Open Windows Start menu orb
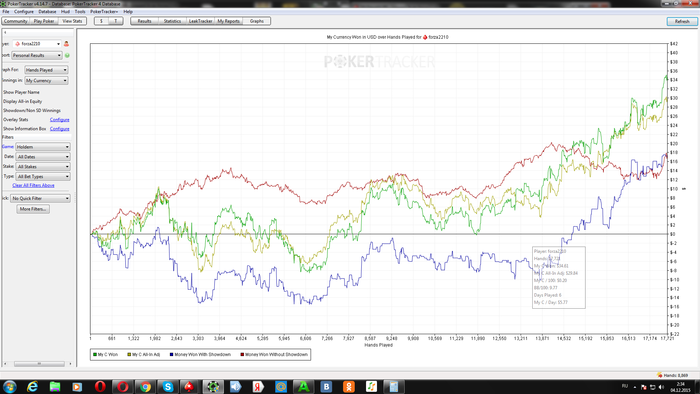The height and width of the screenshot is (394, 700). pyautogui.click(x=10, y=386)
